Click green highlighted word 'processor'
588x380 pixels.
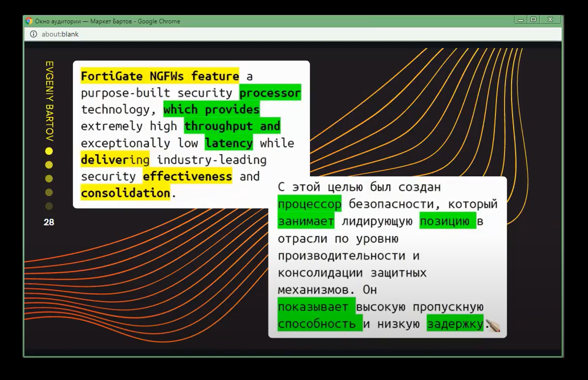270,93
